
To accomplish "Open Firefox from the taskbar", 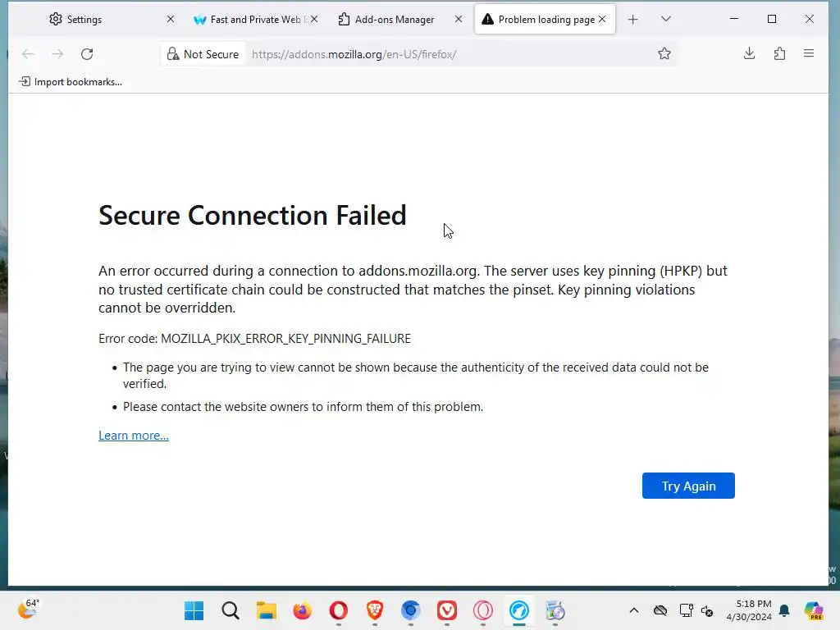I will click(303, 610).
